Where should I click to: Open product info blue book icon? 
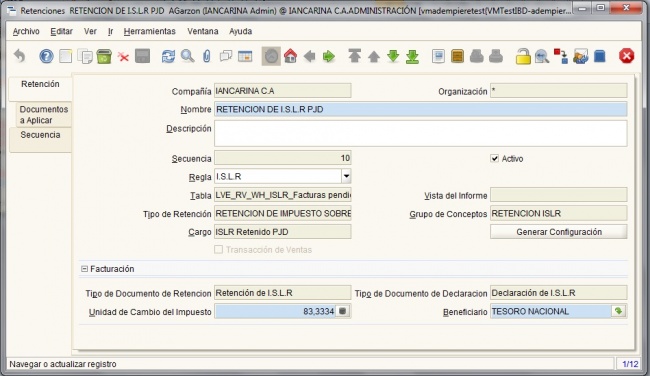coord(599,56)
